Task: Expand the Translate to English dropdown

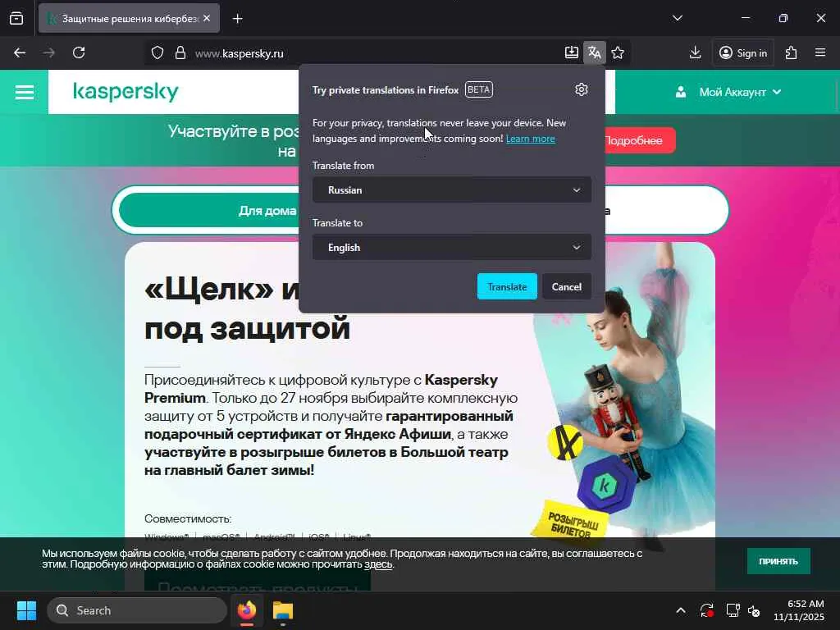Action: pyautogui.click(x=452, y=248)
